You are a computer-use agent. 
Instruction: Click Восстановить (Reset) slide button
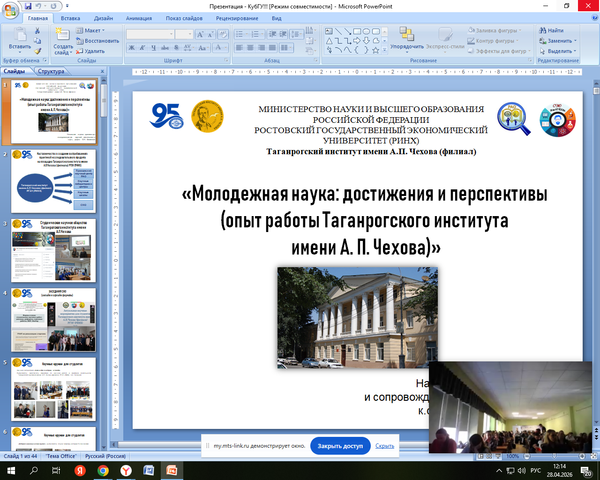98,41
